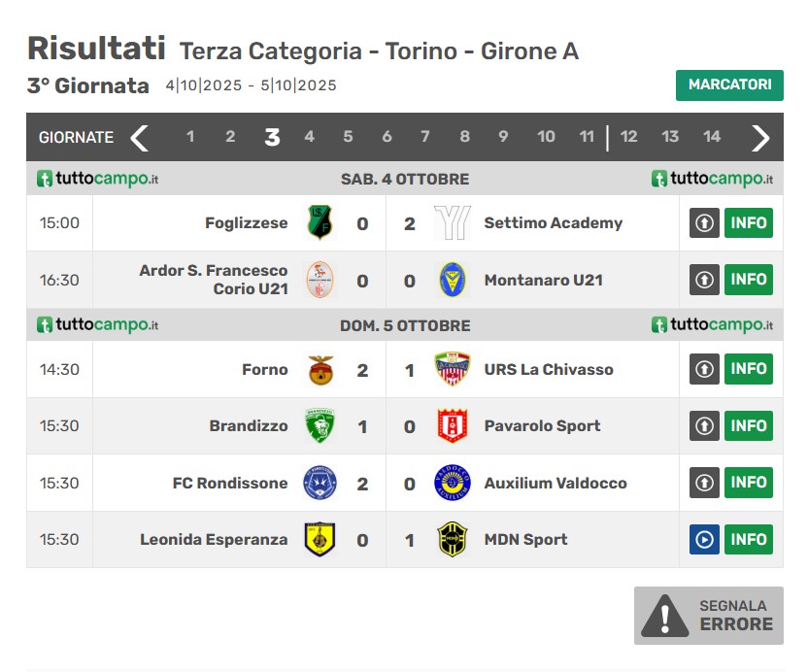Open giornata 1 results

190,137
